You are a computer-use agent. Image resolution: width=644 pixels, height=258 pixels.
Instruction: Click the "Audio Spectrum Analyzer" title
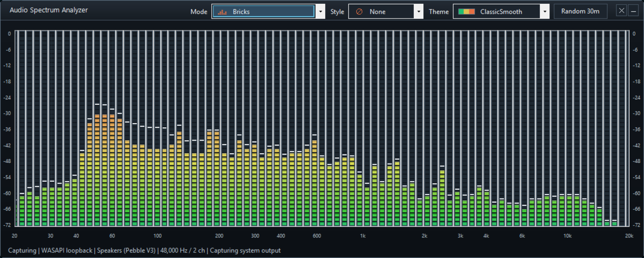pyautogui.click(x=49, y=10)
